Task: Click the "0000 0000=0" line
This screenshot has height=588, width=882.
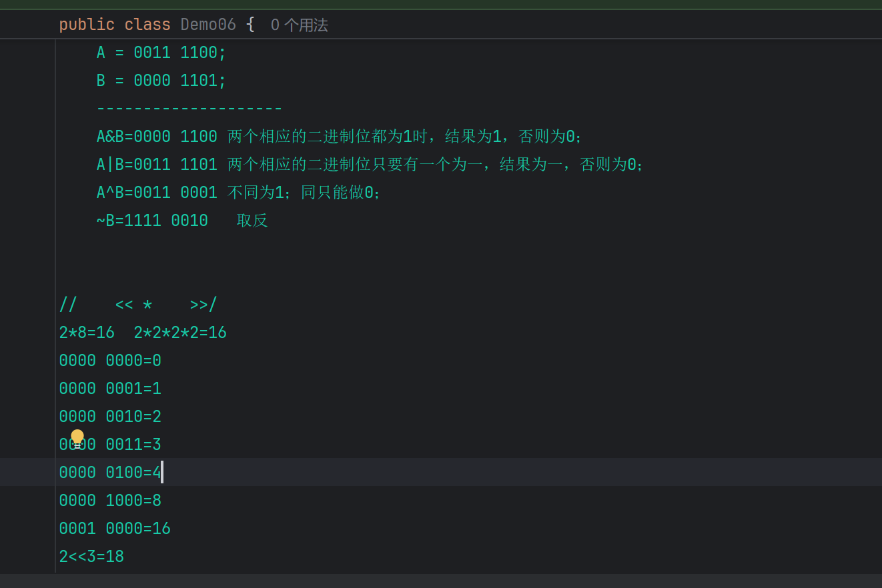Action: [x=109, y=360]
